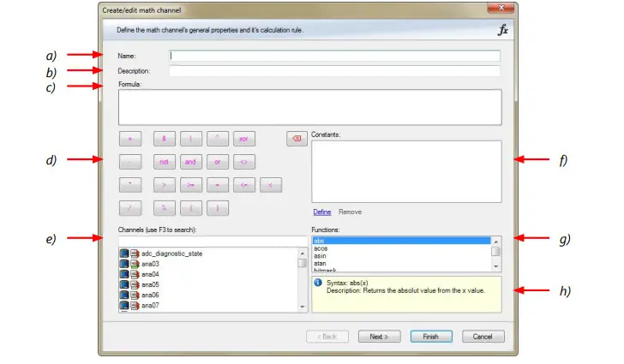
Task: Insert the ^ caret operator
Action: (x=218, y=139)
